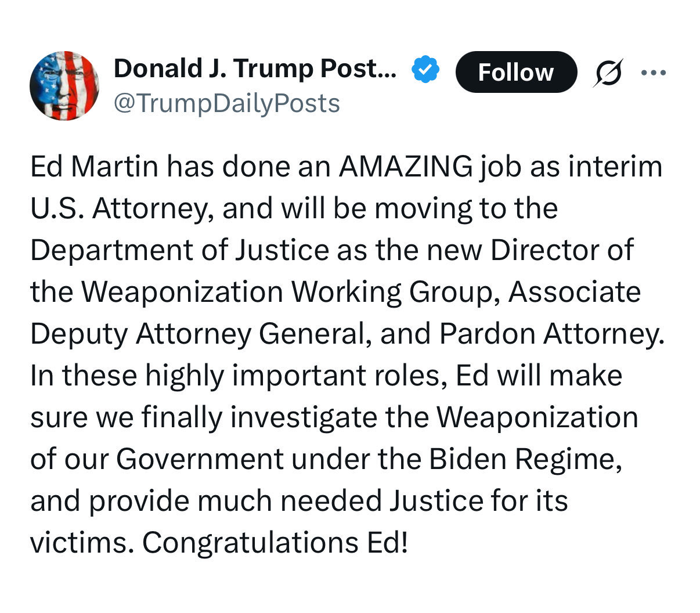The width and height of the screenshot is (700, 613).
Task: Click the word AMAZING in the post
Action: [406, 167]
